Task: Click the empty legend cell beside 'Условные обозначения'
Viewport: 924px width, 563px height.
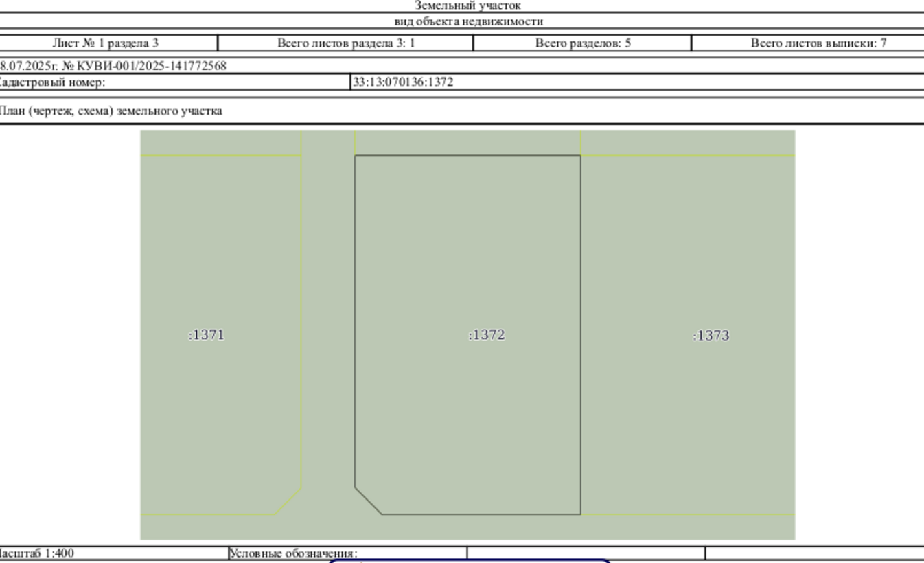Action: [x=586, y=553]
